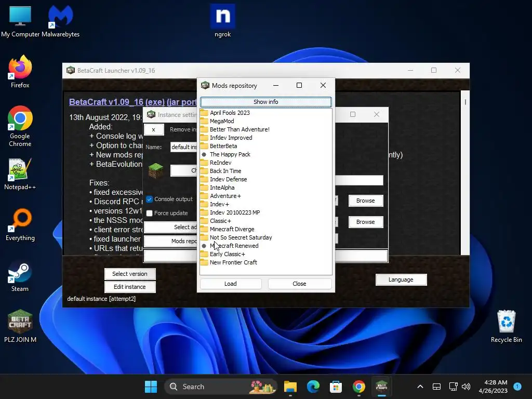
Task: Select Classic+ mod
Action: click(x=220, y=221)
